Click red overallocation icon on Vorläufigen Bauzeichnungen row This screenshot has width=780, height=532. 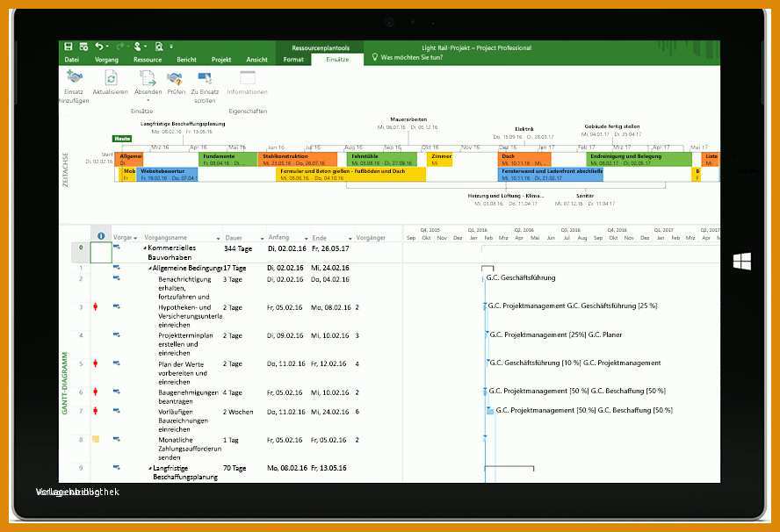coord(95,411)
